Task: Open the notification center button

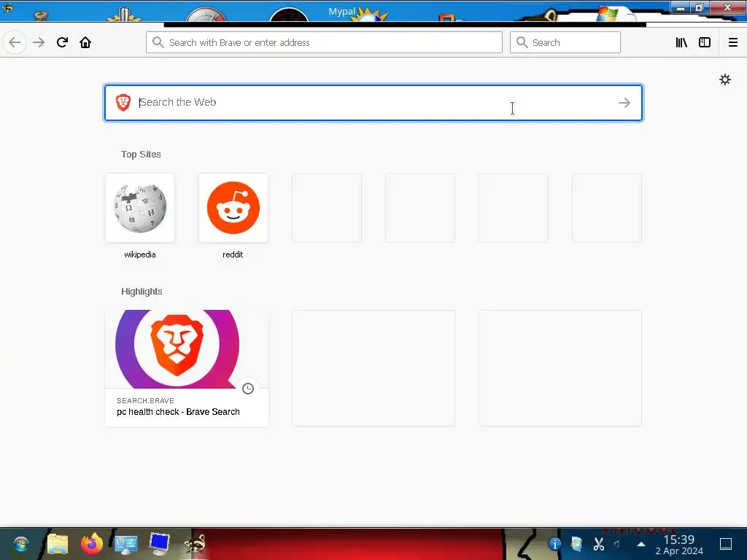Action: click(726, 544)
